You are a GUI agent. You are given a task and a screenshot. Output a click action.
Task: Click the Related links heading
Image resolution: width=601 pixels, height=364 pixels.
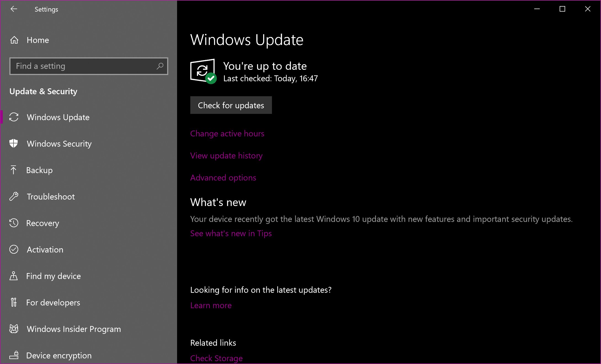pyautogui.click(x=213, y=343)
